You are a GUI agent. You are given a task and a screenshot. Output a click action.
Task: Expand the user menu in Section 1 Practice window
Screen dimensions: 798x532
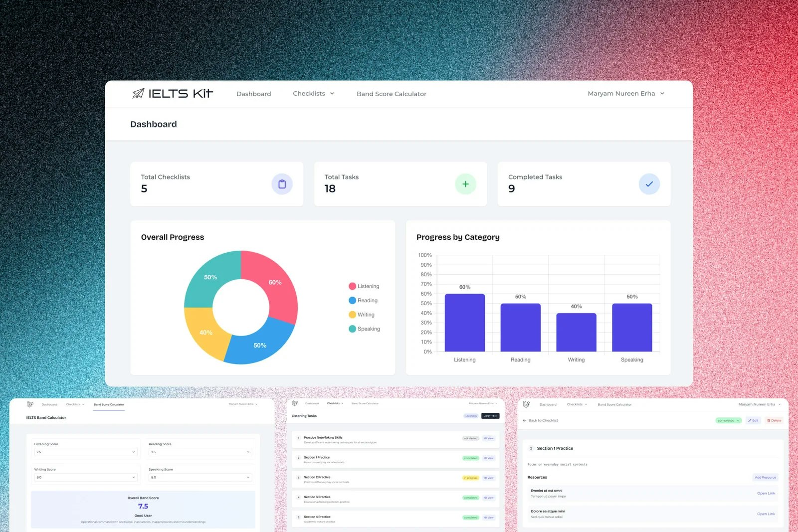pyautogui.click(x=760, y=404)
